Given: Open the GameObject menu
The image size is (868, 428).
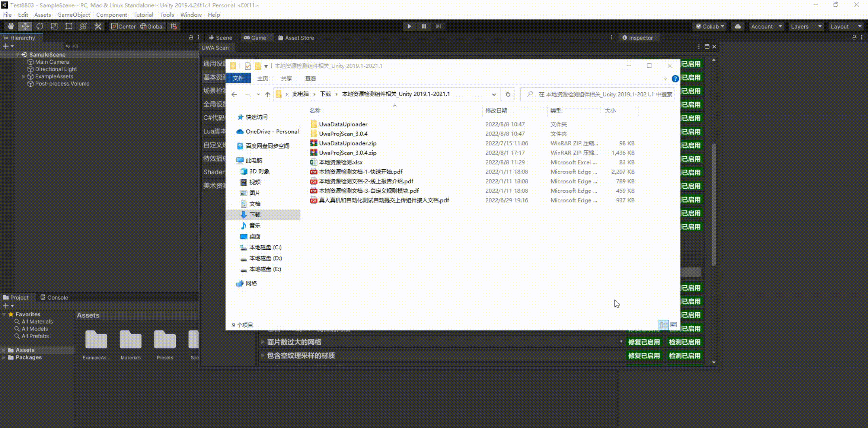Looking at the screenshot, I should click(x=73, y=15).
